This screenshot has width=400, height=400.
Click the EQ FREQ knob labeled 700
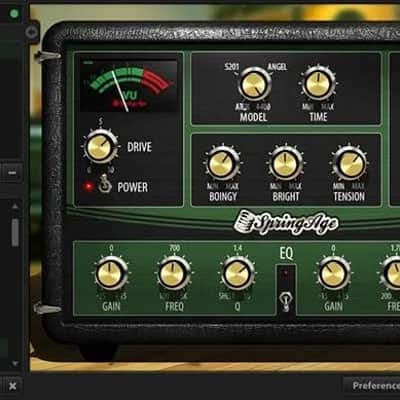[x=173, y=274]
